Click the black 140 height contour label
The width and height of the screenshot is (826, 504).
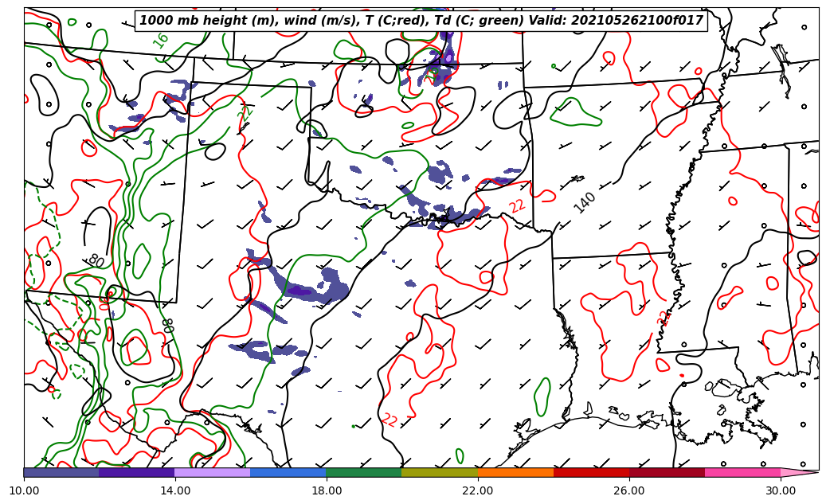pyautogui.click(x=585, y=203)
